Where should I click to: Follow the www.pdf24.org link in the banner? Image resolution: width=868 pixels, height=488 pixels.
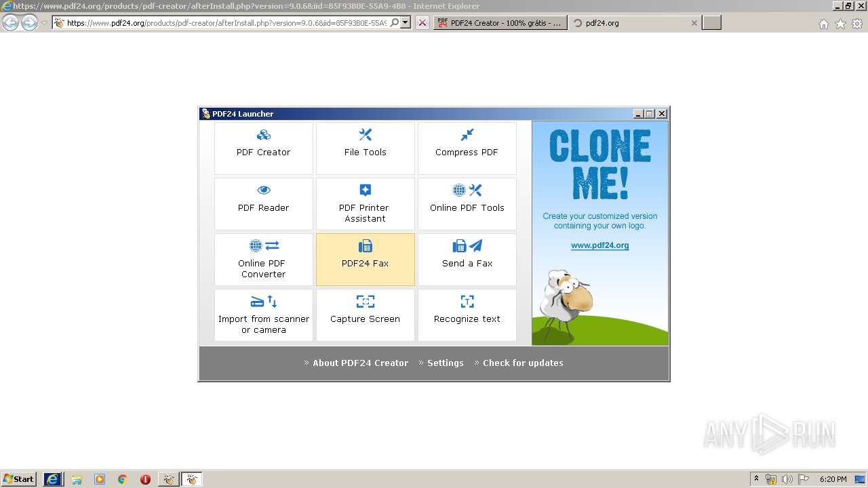point(599,245)
